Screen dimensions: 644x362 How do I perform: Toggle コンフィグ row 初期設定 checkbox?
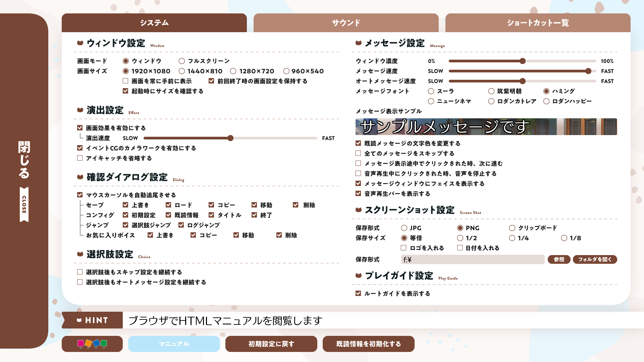(x=125, y=215)
